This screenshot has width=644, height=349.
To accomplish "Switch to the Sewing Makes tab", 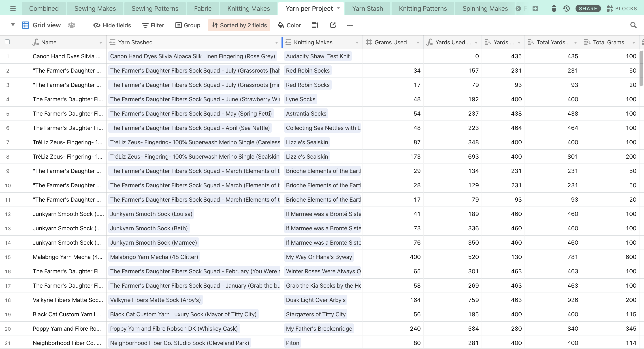I will tap(95, 9).
